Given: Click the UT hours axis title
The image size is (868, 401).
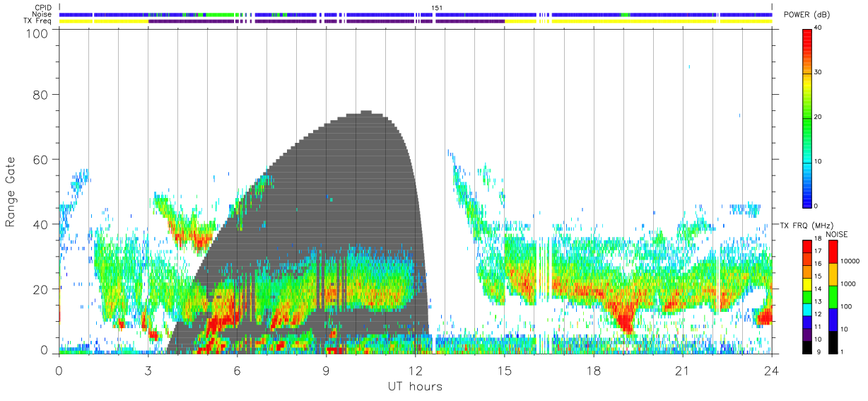Looking at the screenshot, I should (415, 387).
